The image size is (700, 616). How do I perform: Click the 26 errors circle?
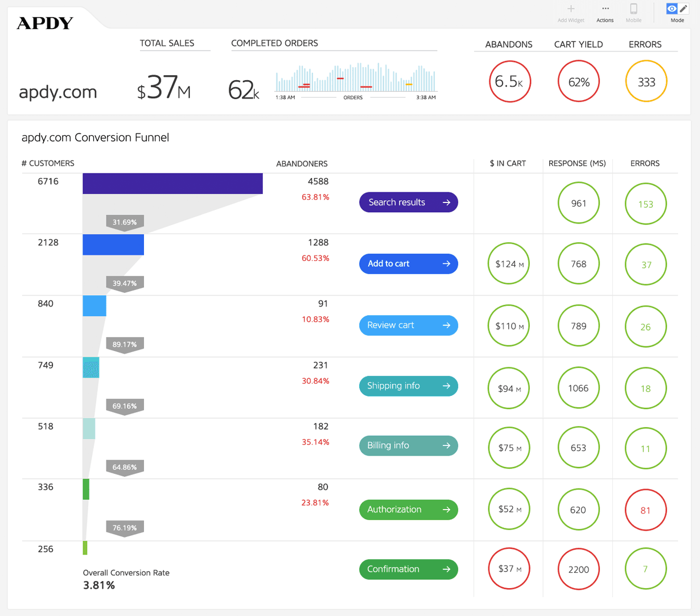point(646,326)
